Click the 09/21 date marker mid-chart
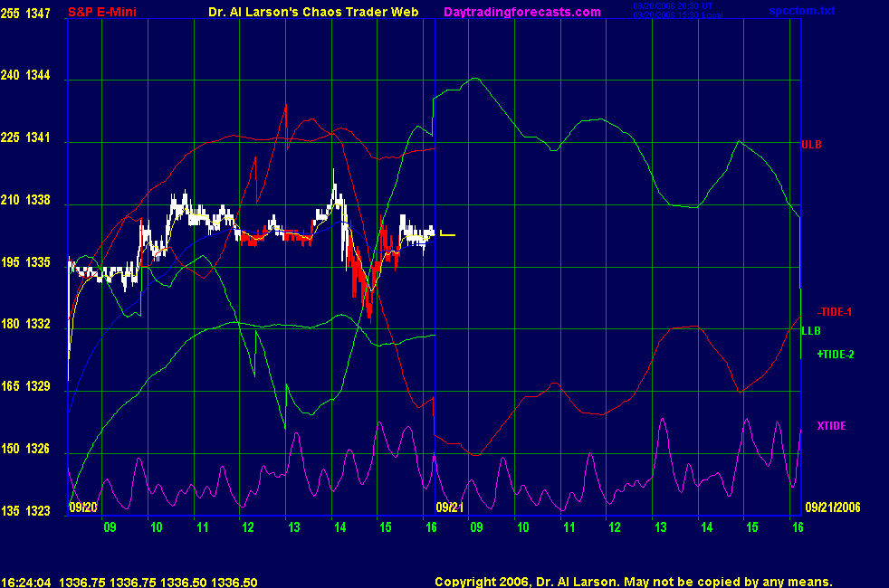The width and height of the screenshot is (889, 588). (x=450, y=507)
